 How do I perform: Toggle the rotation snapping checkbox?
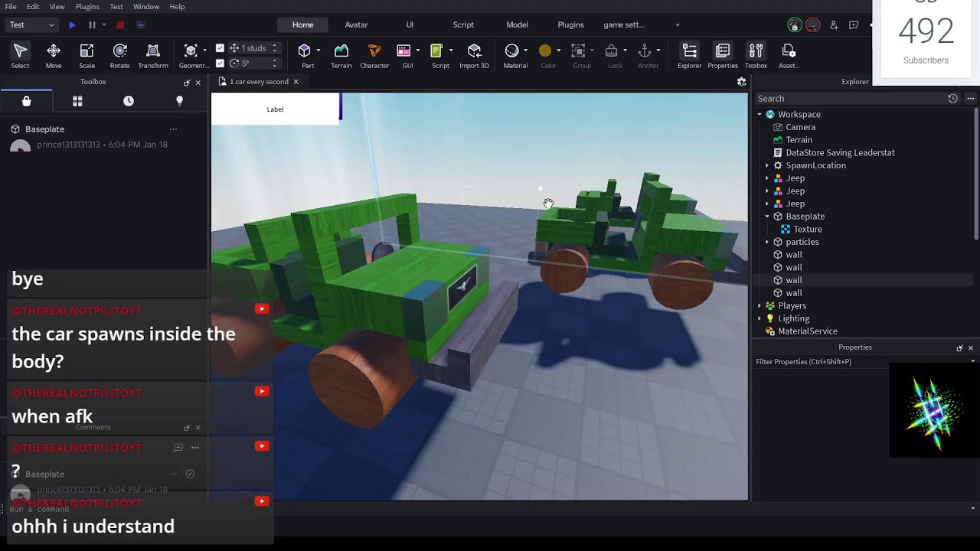click(220, 64)
